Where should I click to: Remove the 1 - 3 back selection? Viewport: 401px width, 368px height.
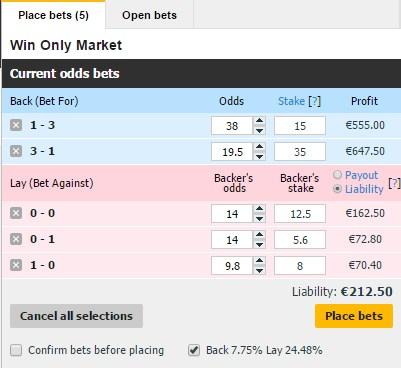point(16,125)
